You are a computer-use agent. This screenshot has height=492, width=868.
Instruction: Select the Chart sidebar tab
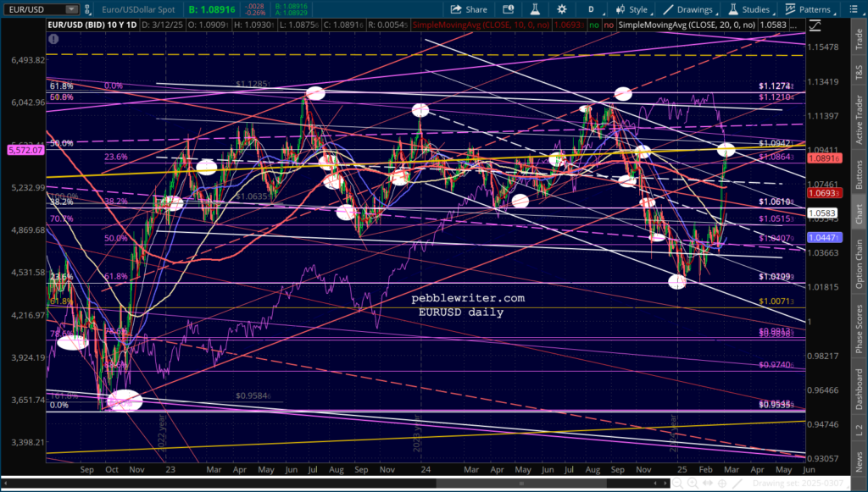(x=860, y=213)
